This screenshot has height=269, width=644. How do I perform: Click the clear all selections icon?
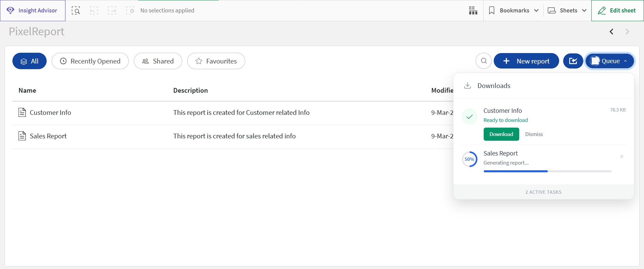coord(130,11)
